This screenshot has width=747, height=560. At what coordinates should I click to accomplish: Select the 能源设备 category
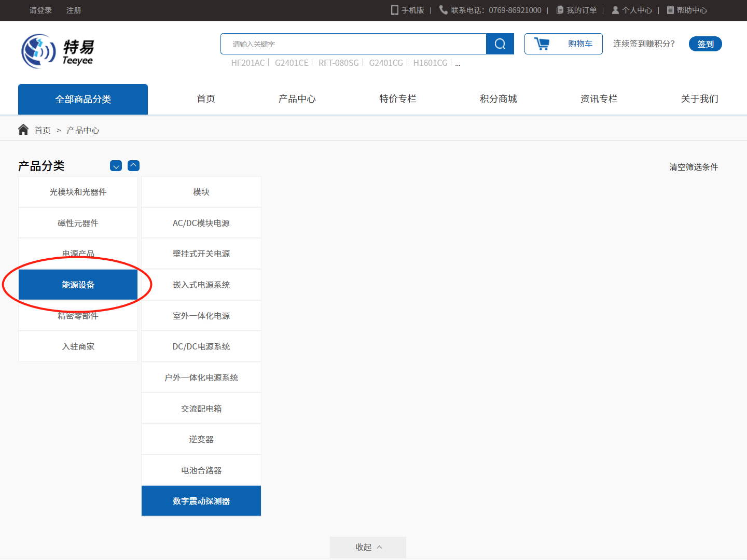point(78,285)
